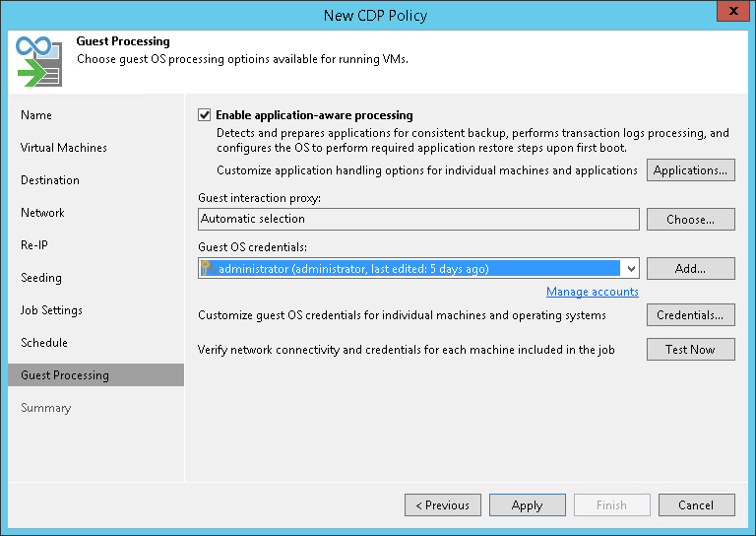Run Test Now connectivity check
This screenshot has height=536, width=756.
(x=690, y=349)
